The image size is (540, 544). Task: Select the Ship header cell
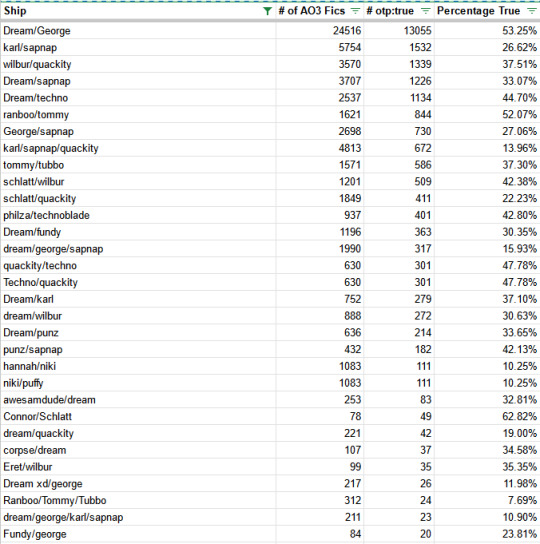138,11
